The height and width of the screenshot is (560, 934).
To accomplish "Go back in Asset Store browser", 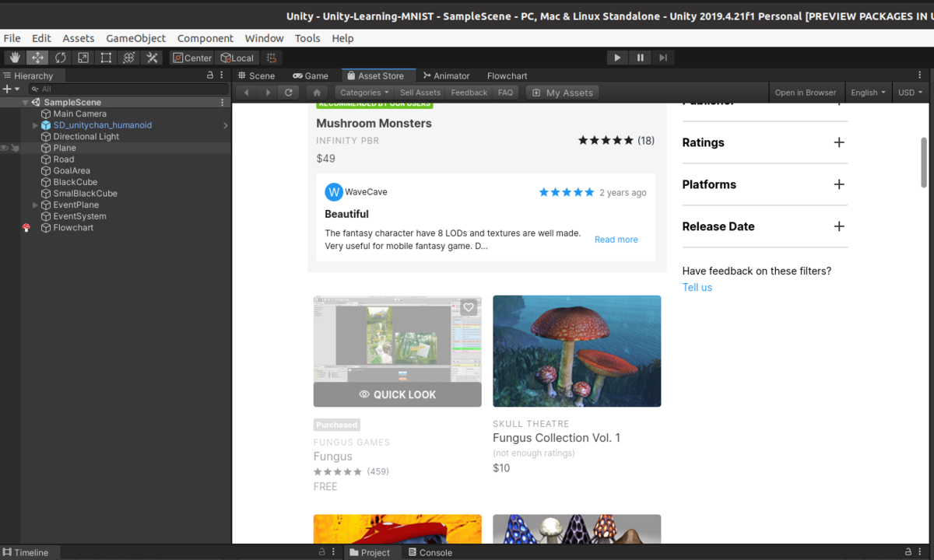I will tap(247, 93).
